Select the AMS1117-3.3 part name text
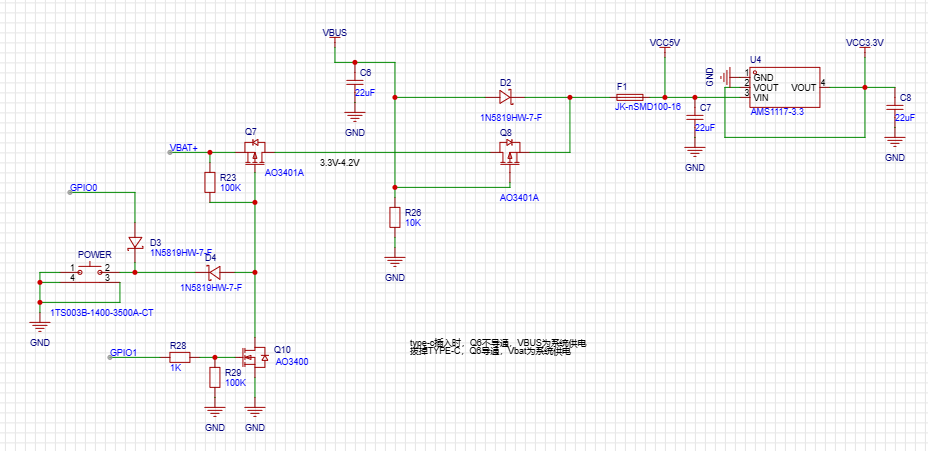Viewport: 928px width, 451px height. [x=777, y=112]
